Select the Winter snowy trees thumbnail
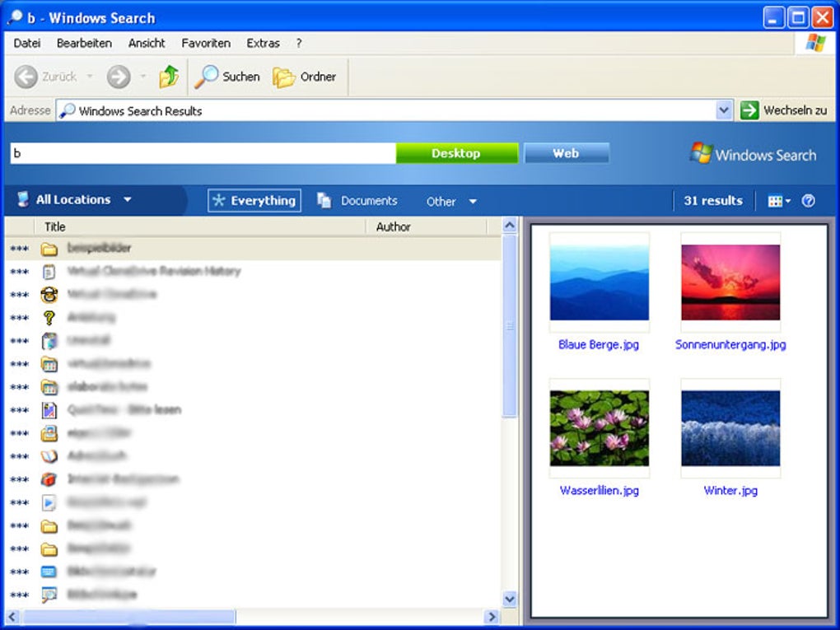 tap(730, 428)
